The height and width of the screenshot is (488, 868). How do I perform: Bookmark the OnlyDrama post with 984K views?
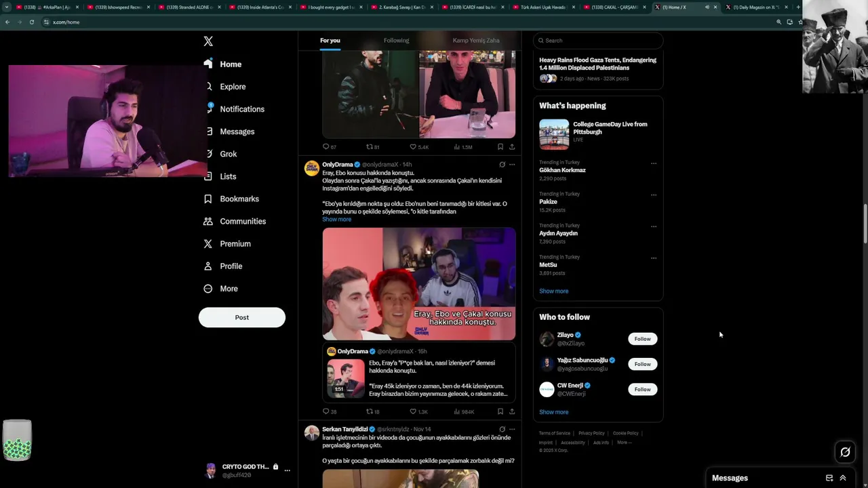[x=500, y=411]
